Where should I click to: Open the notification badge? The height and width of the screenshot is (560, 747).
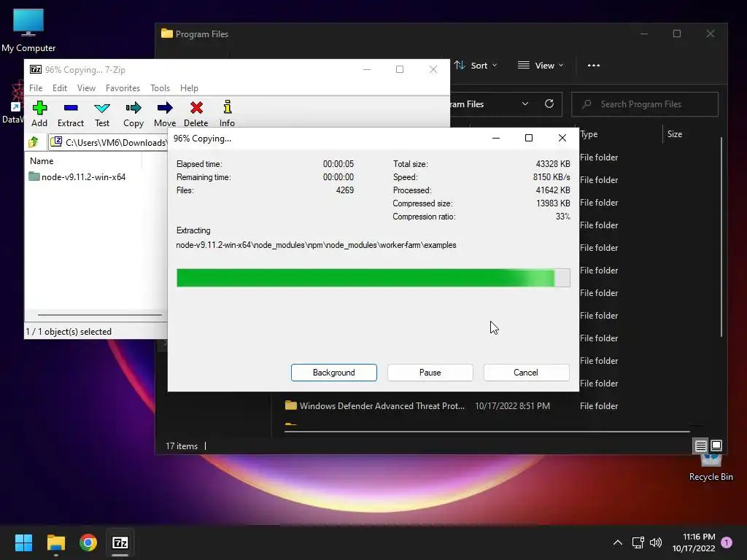click(727, 542)
